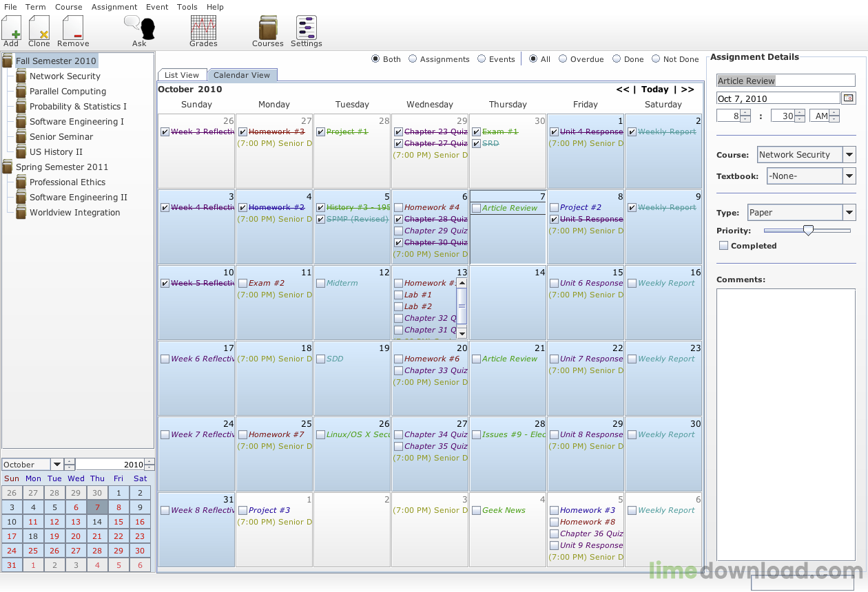
Task: Open the Ask dialog icon
Action: pos(140,28)
